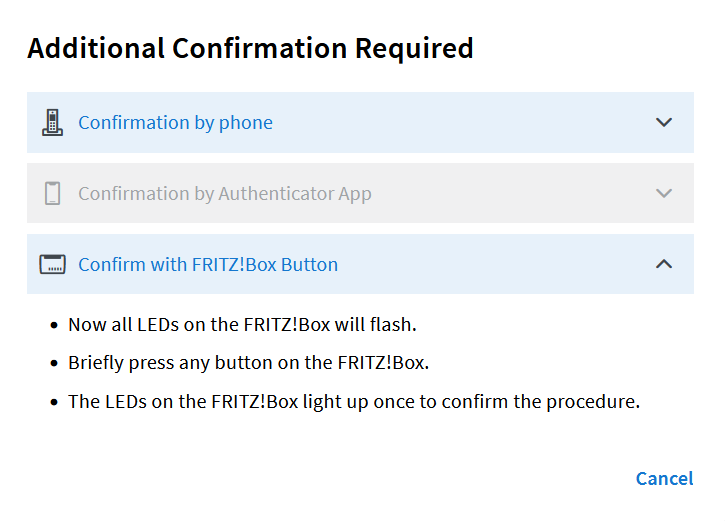Click the FRITZ!Box router icon
Image resolution: width=725 pixels, height=521 pixels.
(x=52, y=264)
